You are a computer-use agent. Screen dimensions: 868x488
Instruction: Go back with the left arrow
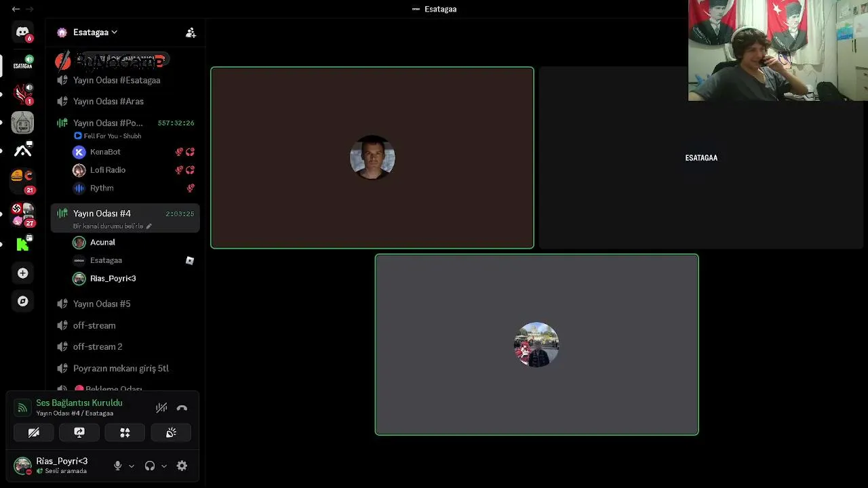click(16, 9)
